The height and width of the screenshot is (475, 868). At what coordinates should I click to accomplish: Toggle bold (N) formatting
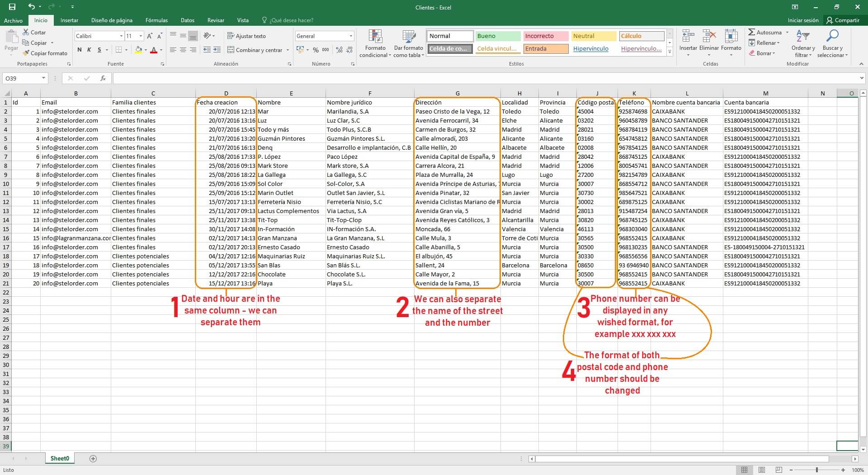[80, 50]
